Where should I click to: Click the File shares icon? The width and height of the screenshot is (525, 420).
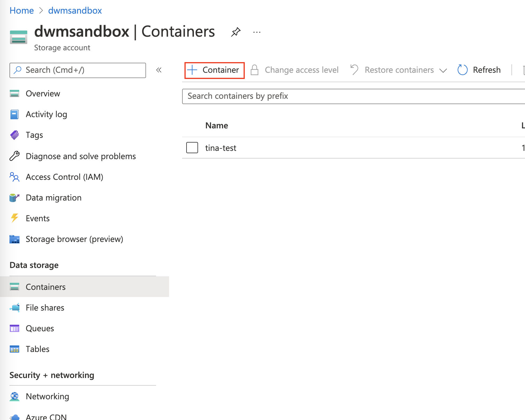click(x=14, y=308)
